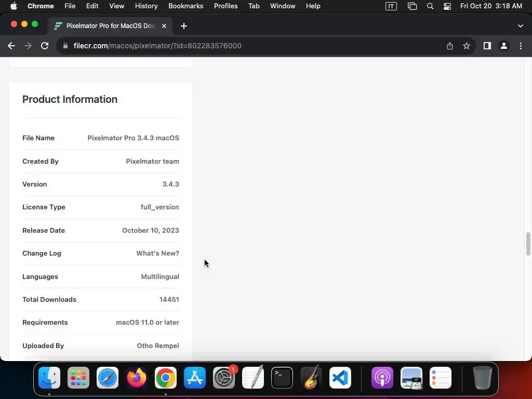Image resolution: width=532 pixels, height=399 pixels.
Task: Open Visual Studio Code from the Dock
Action: click(x=340, y=378)
